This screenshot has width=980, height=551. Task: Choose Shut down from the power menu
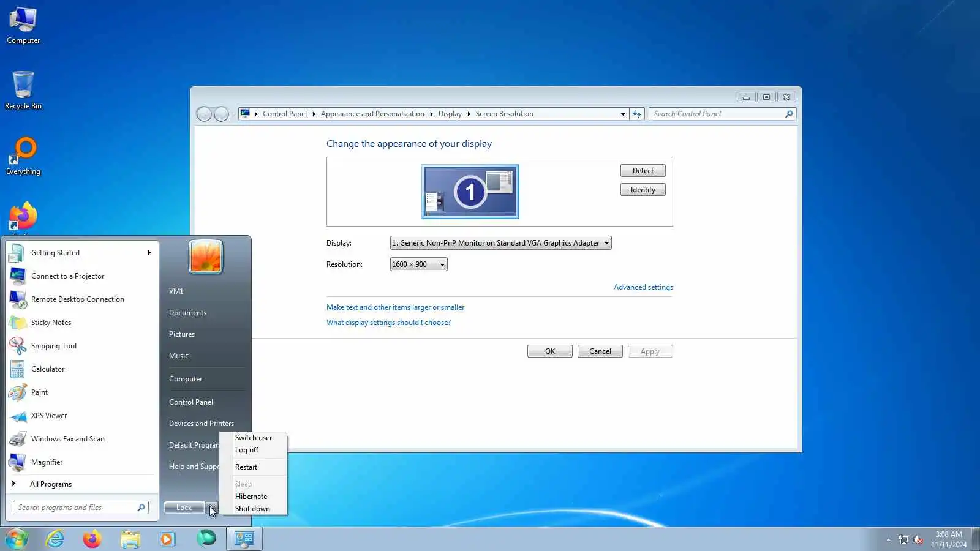click(x=252, y=509)
